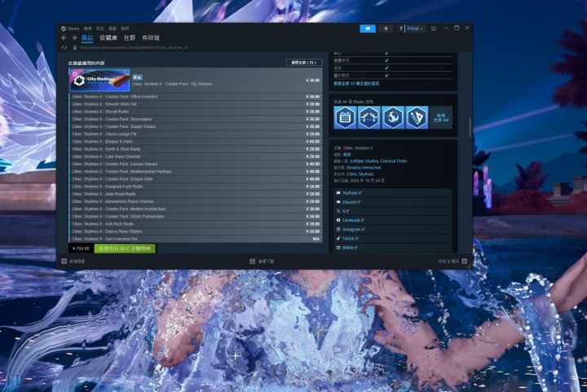Switch to Big Picture mode monitor icon

pyautogui.click(x=434, y=29)
